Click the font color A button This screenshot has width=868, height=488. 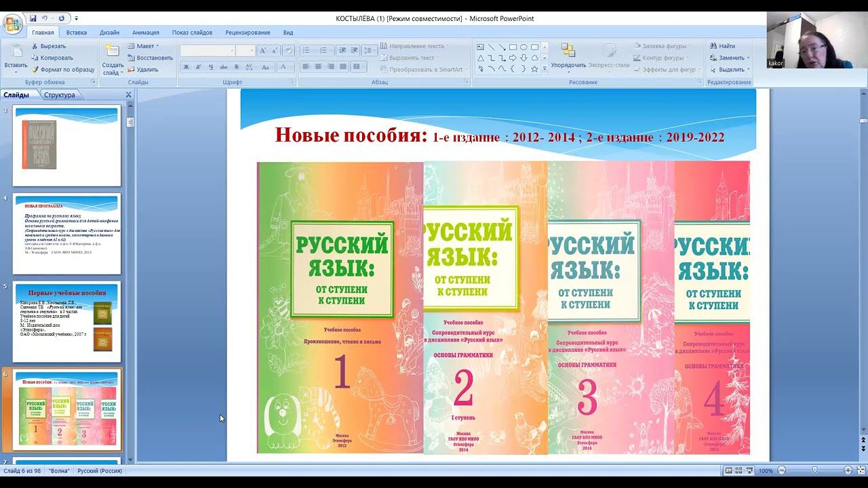(283, 67)
